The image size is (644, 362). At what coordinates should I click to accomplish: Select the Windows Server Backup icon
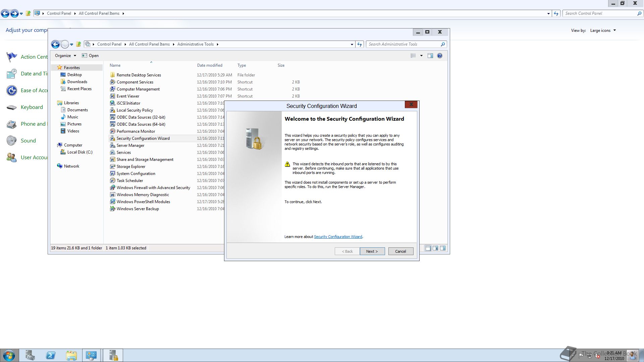point(113,208)
